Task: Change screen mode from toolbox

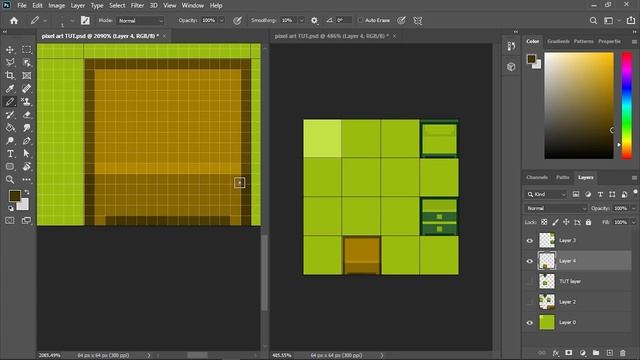Action: point(27,220)
